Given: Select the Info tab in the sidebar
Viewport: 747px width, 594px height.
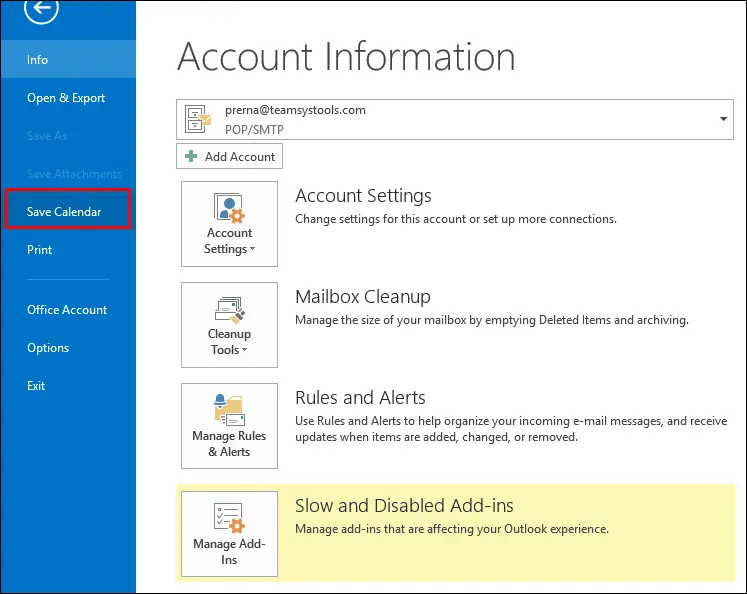Looking at the screenshot, I should [x=38, y=60].
